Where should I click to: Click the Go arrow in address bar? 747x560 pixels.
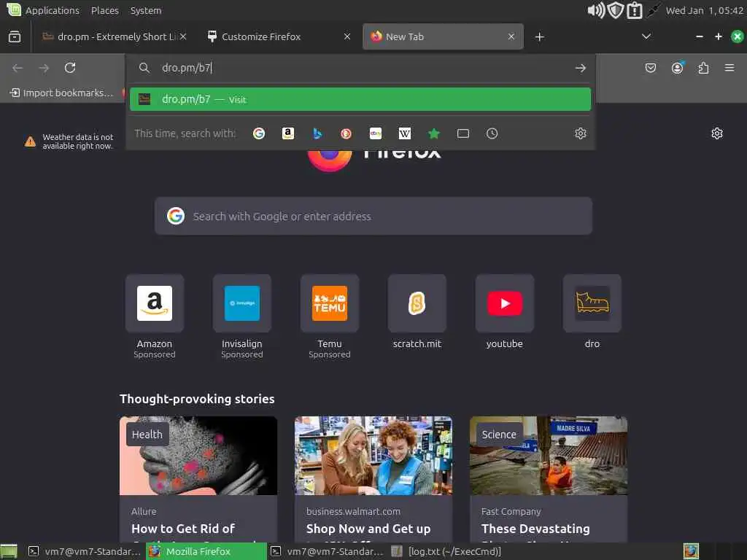580,68
